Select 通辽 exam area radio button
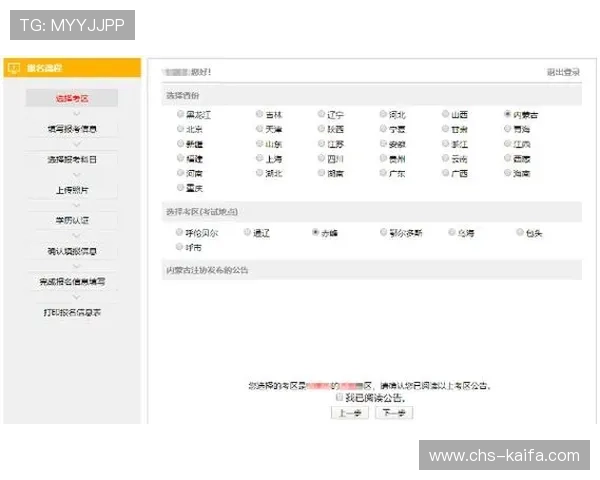The image size is (600, 480). (247, 232)
